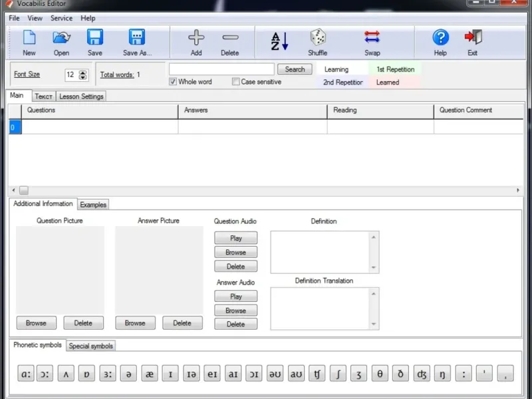Insert diphthong symbol ɔɪ
The image size is (532, 399).
click(x=254, y=374)
